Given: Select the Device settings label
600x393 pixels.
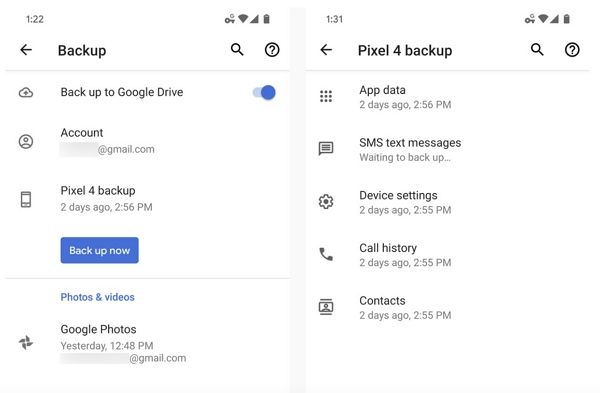Looking at the screenshot, I should [398, 196].
